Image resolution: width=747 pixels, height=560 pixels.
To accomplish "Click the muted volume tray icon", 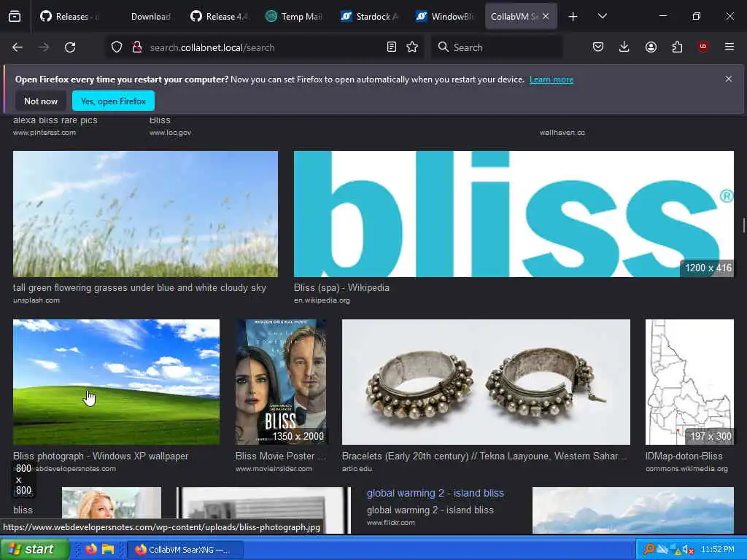I will [687, 549].
